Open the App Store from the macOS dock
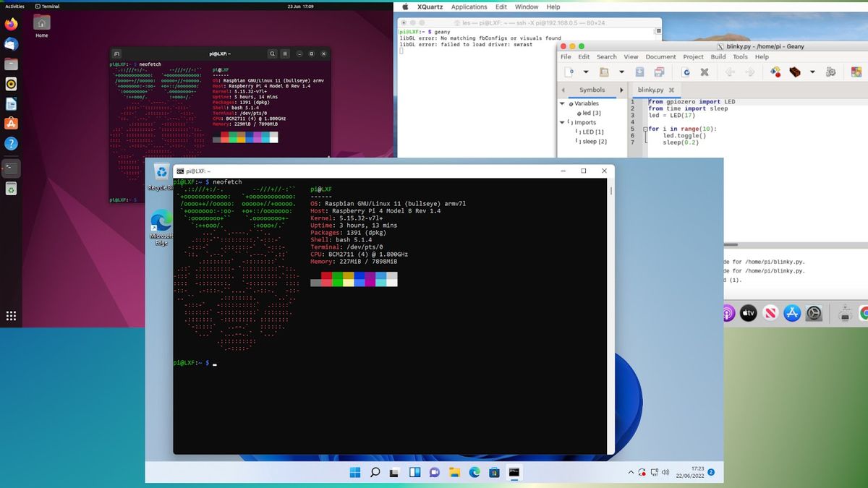868x488 pixels. point(792,313)
